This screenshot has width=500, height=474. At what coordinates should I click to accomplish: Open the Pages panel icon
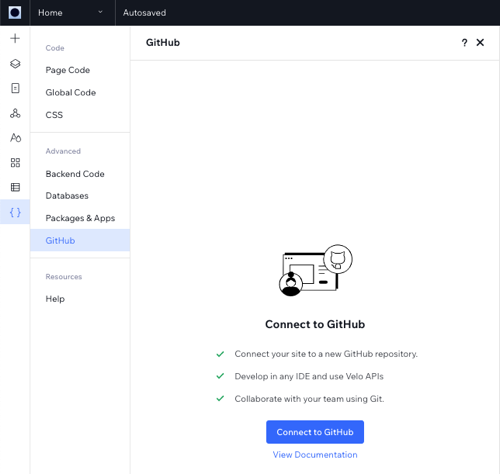pos(15,88)
